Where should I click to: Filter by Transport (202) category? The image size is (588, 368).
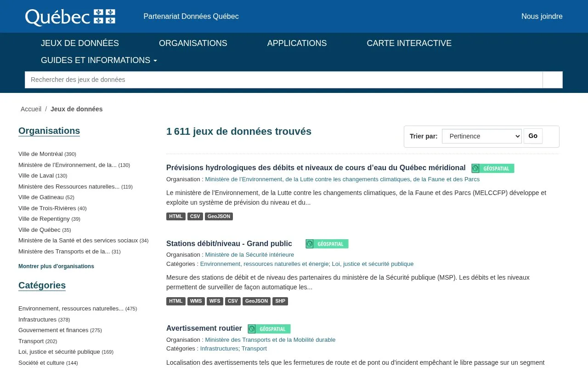[38, 341]
